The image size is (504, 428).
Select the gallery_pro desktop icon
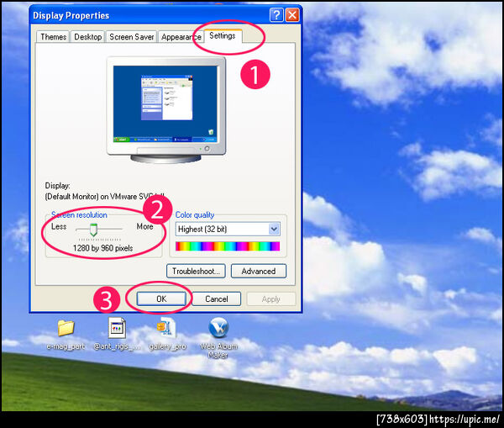(166, 328)
